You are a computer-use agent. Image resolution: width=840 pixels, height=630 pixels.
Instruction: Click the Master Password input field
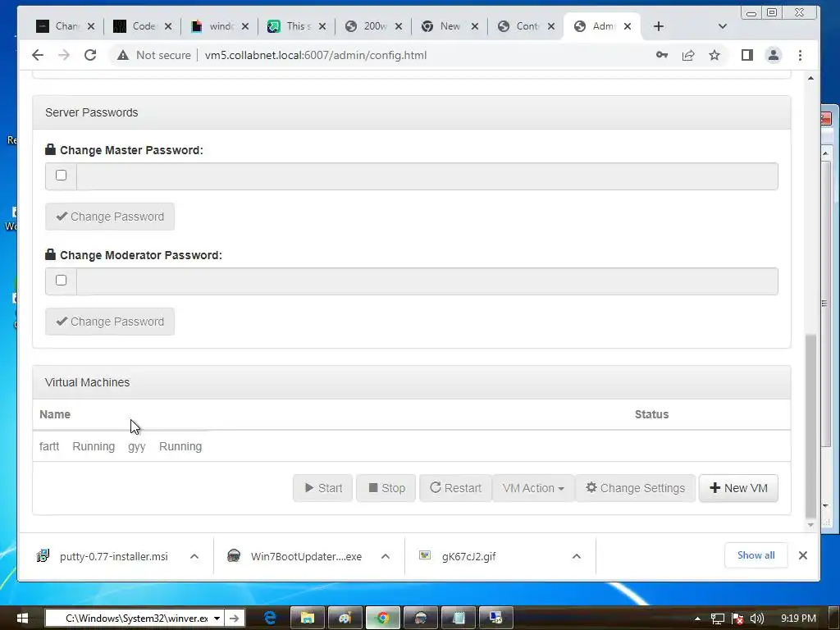tap(427, 176)
